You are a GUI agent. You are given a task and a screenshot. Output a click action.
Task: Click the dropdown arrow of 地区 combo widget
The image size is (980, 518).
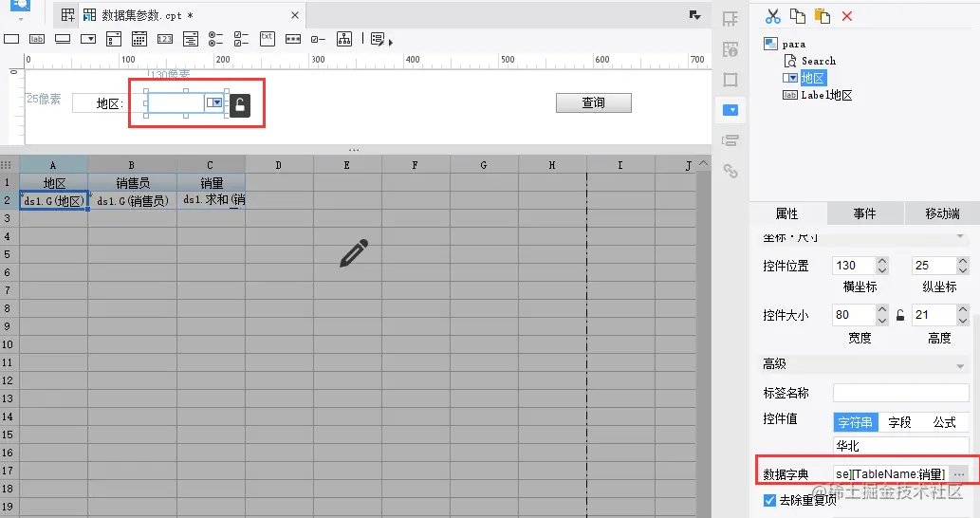214,102
